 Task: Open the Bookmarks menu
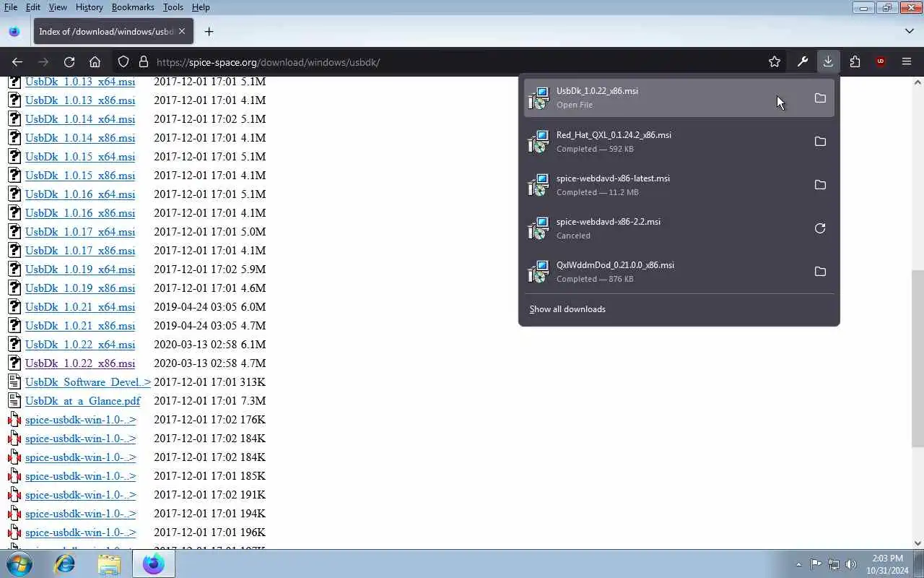133,7
